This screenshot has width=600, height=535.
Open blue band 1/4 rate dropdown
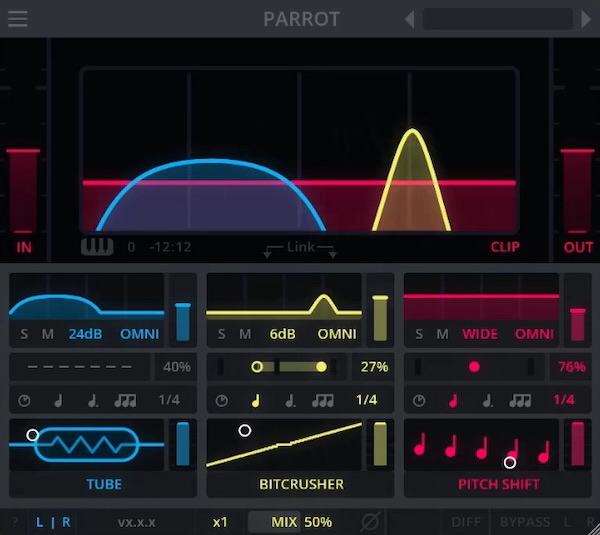click(169, 400)
